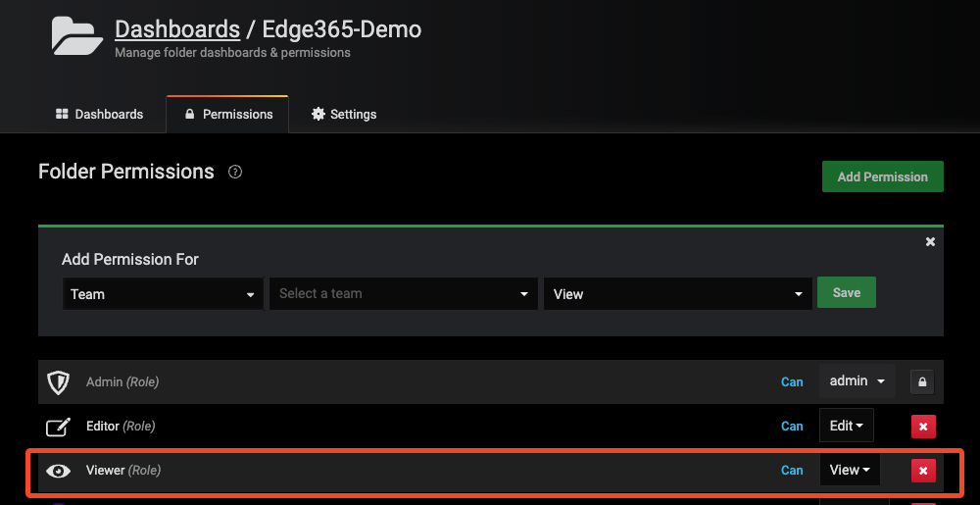The image size is (980, 505).
Task: Click the Viewer role eye icon
Action: coord(59,471)
